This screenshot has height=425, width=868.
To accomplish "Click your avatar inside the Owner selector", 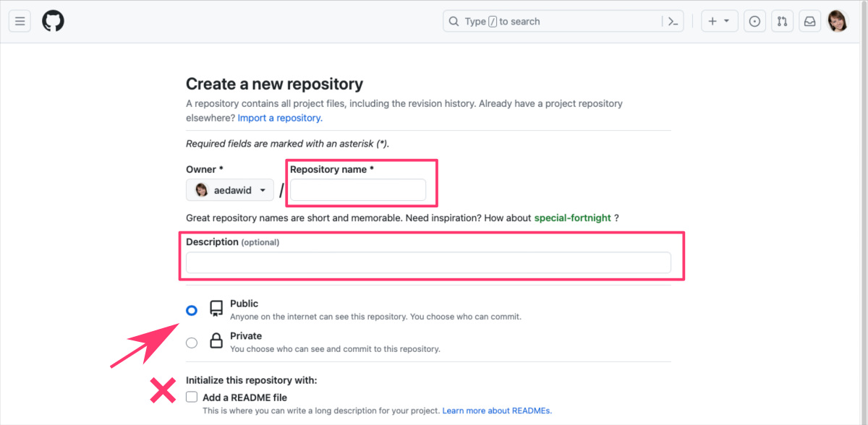I will 200,189.
